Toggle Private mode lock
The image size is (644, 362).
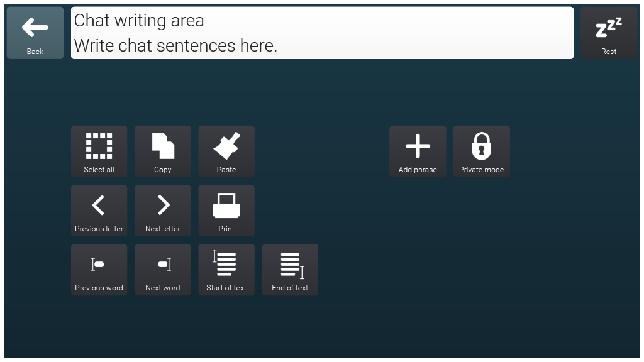pos(481,151)
